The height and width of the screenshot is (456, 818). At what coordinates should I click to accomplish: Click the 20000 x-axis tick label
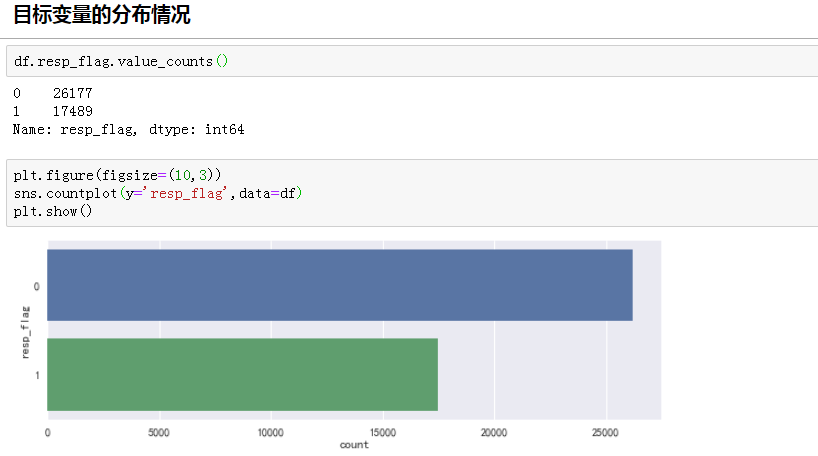[x=494, y=432]
